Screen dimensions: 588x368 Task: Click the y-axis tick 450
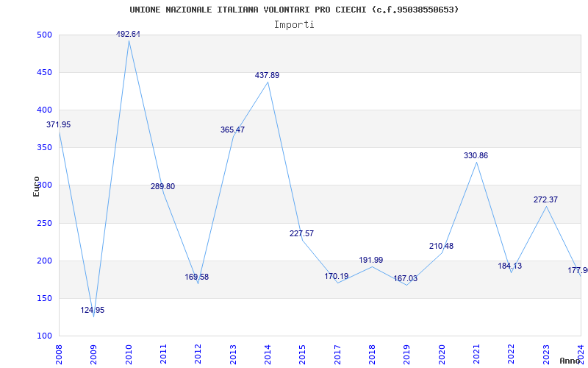(x=43, y=72)
